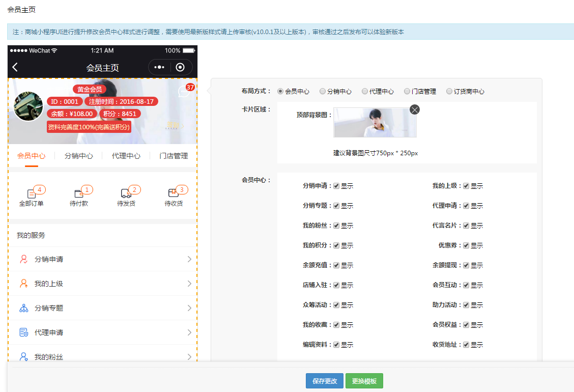The image size is (574, 392).
Task: Click the 代理申请 document icon
Action: click(x=24, y=332)
